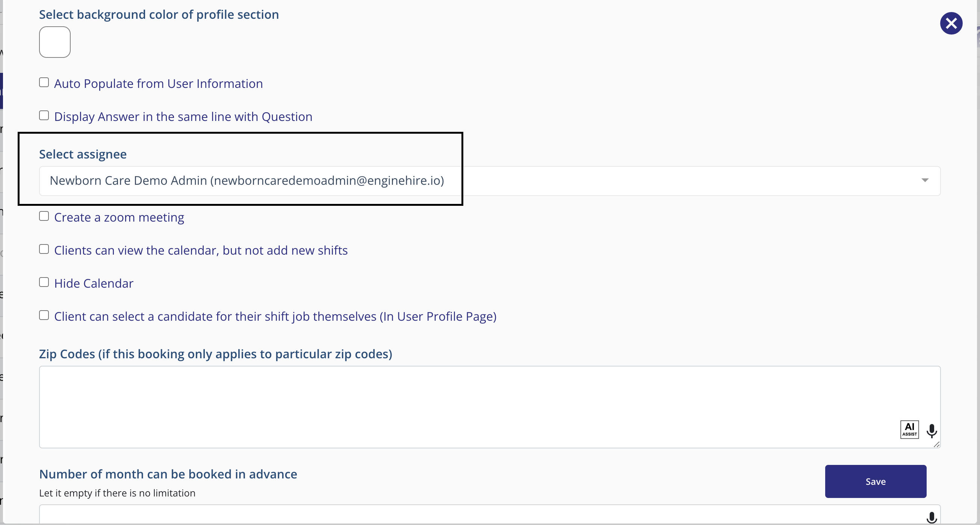The width and height of the screenshot is (980, 525).
Task: Check Clients can view the calendar option
Action: pyautogui.click(x=44, y=249)
